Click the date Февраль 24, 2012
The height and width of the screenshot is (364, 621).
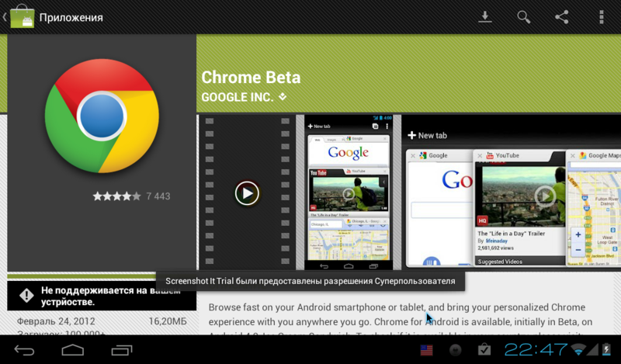point(56,321)
